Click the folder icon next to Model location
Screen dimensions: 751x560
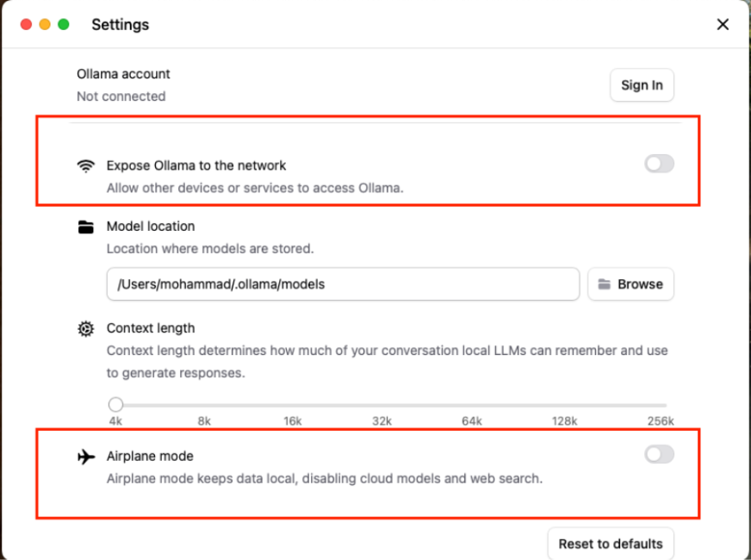85,227
